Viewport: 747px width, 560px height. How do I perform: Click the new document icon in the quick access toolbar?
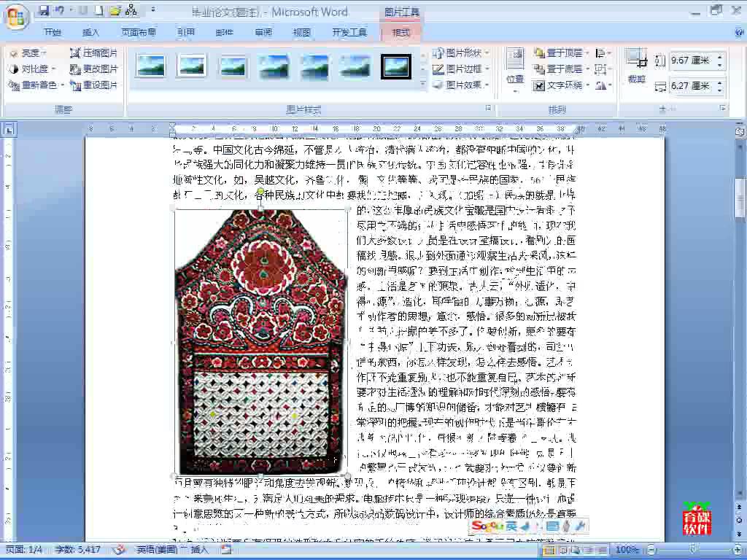click(x=98, y=10)
